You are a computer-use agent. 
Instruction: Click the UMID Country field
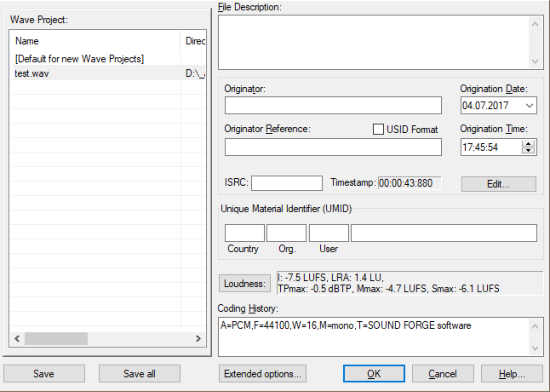click(245, 233)
